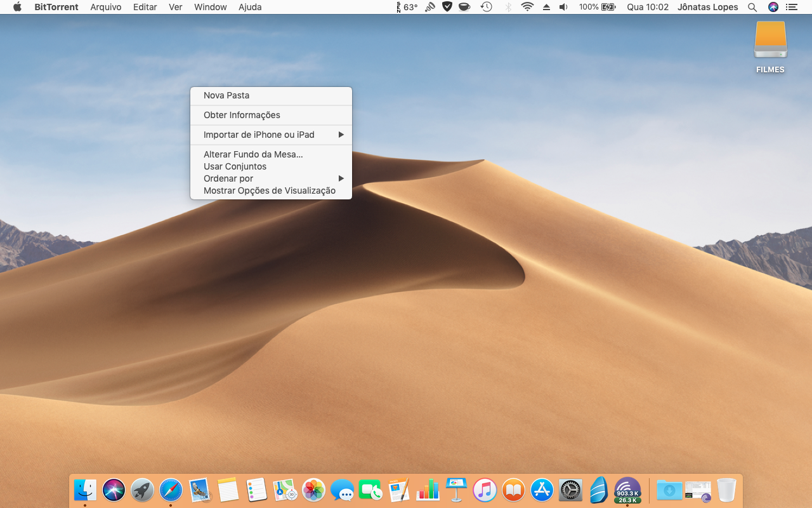Open Notification Center list icon
This screenshot has height=508, width=812.
[791, 7]
